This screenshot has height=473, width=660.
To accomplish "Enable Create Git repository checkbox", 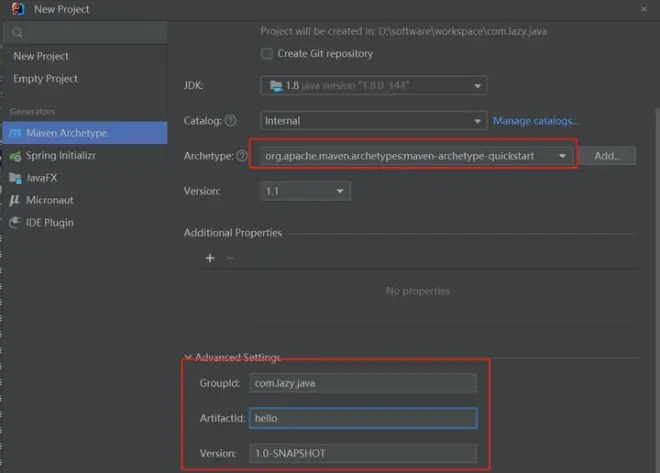I will [267, 54].
